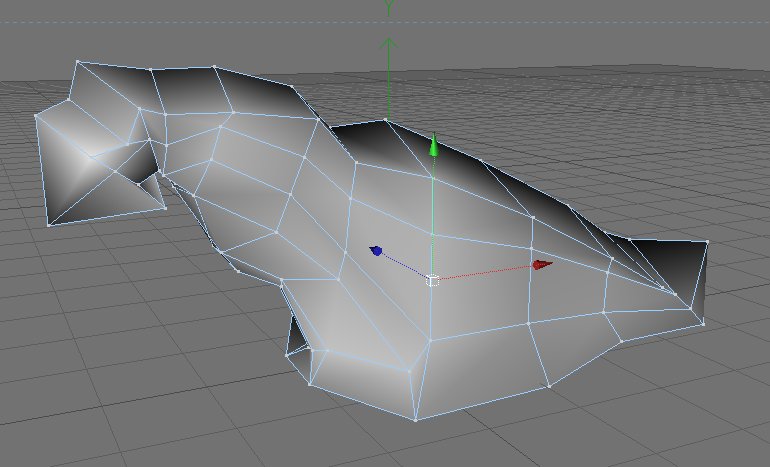Select the white gizmo origin cube
This screenshot has height=467, width=770.
coord(433,280)
